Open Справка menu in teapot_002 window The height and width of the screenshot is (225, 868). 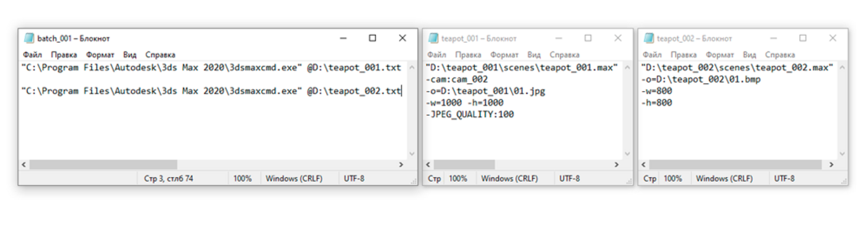[780, 55]
